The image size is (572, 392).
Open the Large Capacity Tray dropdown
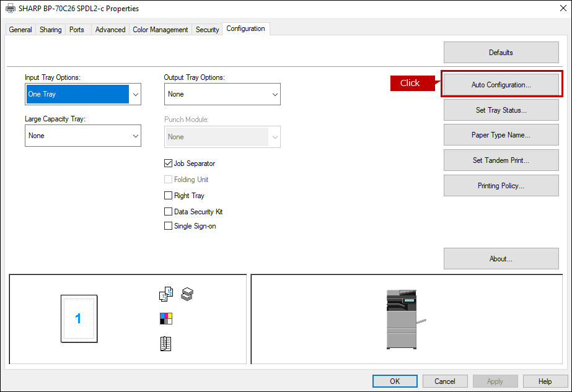pos(83,136)
